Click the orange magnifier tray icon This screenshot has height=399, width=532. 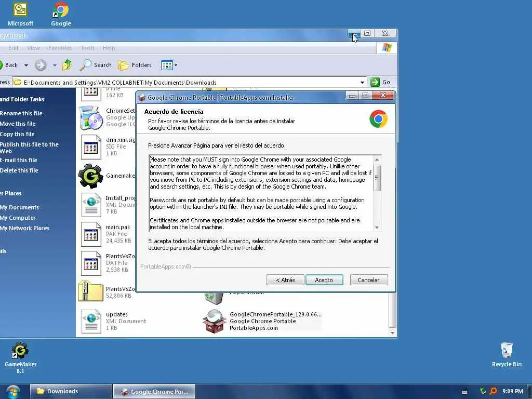(493, 391)
